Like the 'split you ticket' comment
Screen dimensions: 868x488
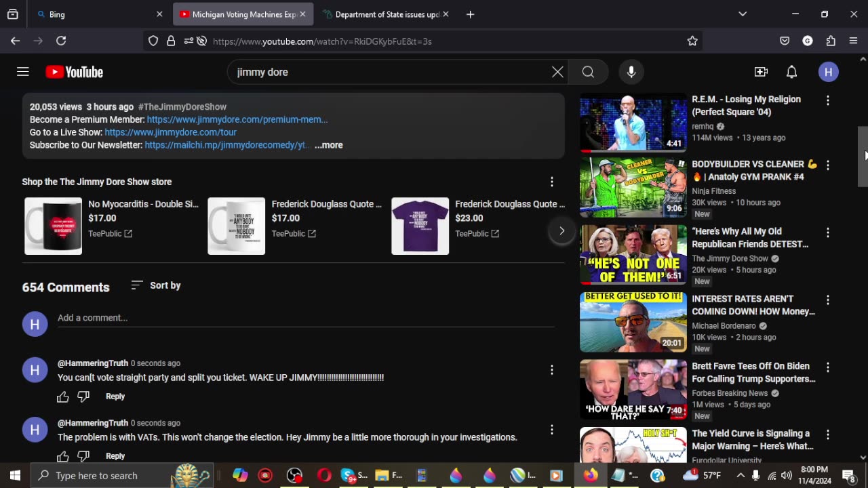point(63,396)
